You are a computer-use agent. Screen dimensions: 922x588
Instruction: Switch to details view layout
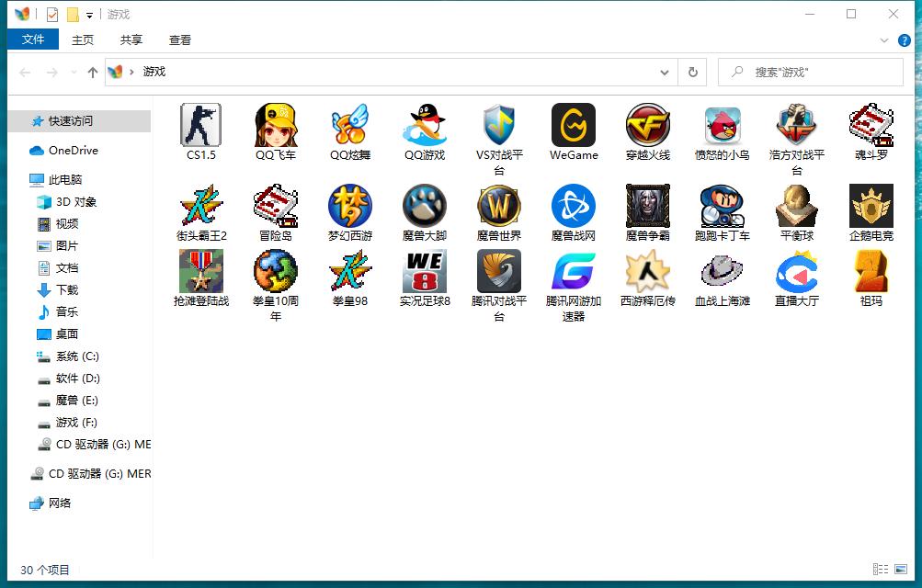(881, 570)
